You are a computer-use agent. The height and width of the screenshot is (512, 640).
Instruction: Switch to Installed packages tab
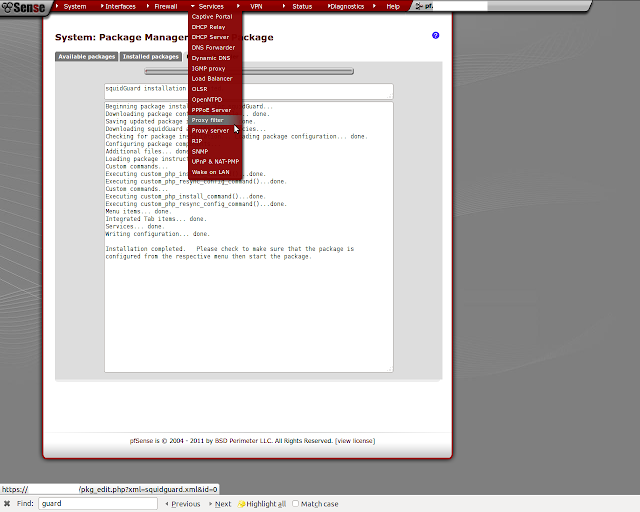(151, 57)
